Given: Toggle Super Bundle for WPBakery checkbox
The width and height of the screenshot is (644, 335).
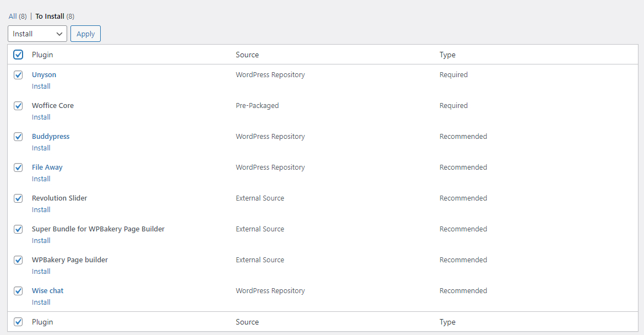Looking at the screenshot, I should 18,229.
